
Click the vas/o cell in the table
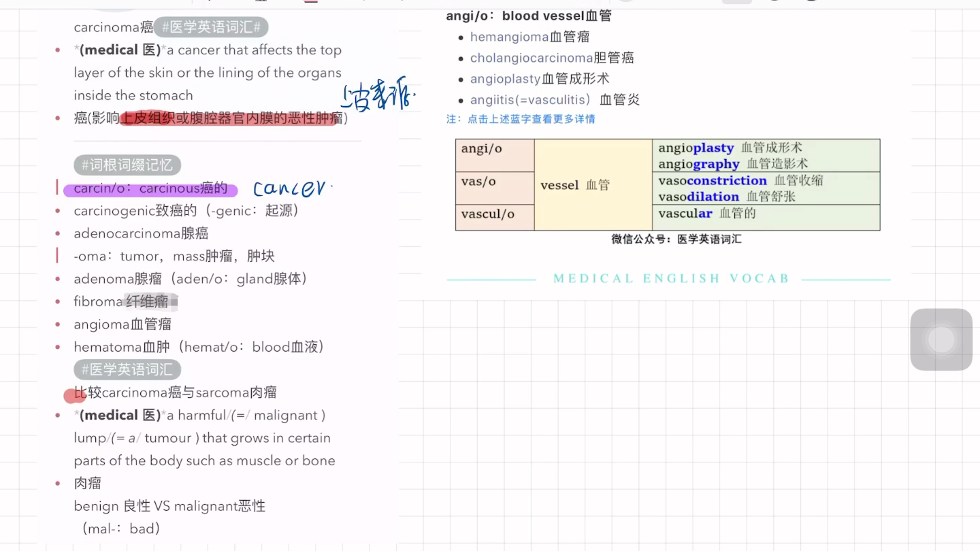pos(495,188)
